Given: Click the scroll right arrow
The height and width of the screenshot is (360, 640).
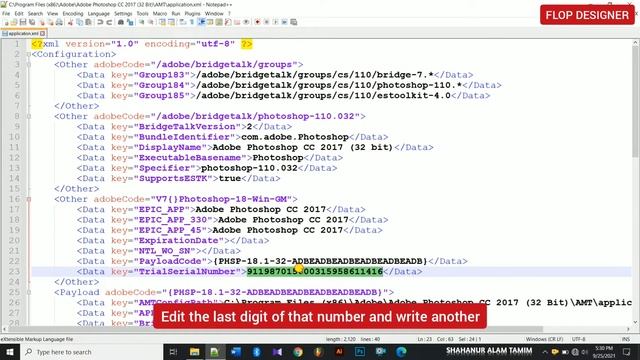Looking at the screenshot, I should 628,329.
